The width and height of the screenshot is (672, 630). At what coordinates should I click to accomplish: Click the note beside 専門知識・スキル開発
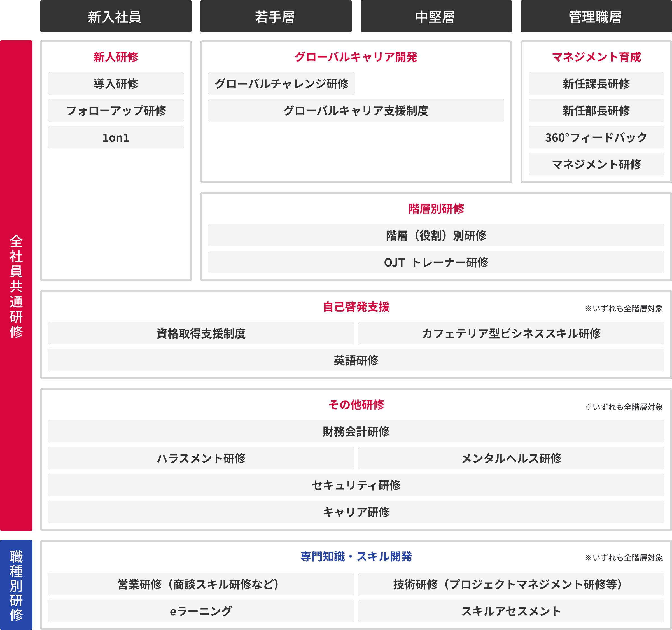click(x=624, y=558)
